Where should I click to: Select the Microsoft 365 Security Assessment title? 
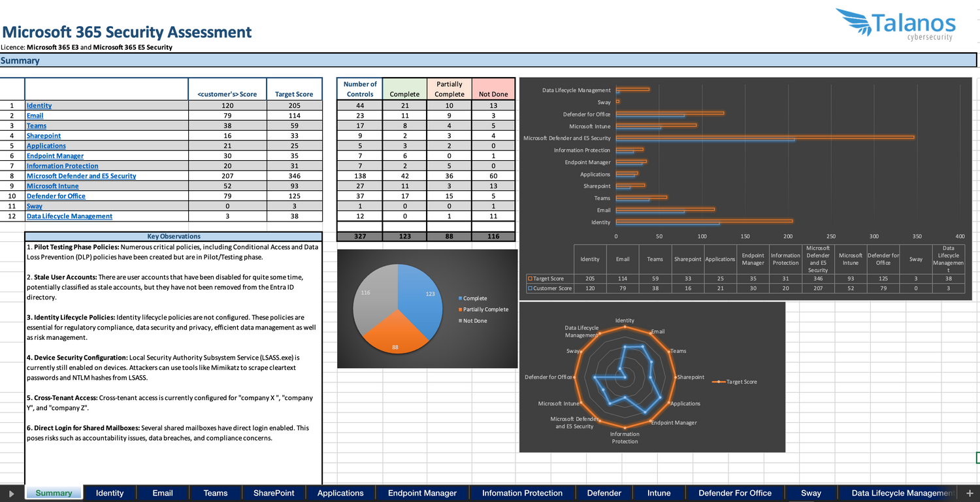pyautogui.click(x=127, y=32)
